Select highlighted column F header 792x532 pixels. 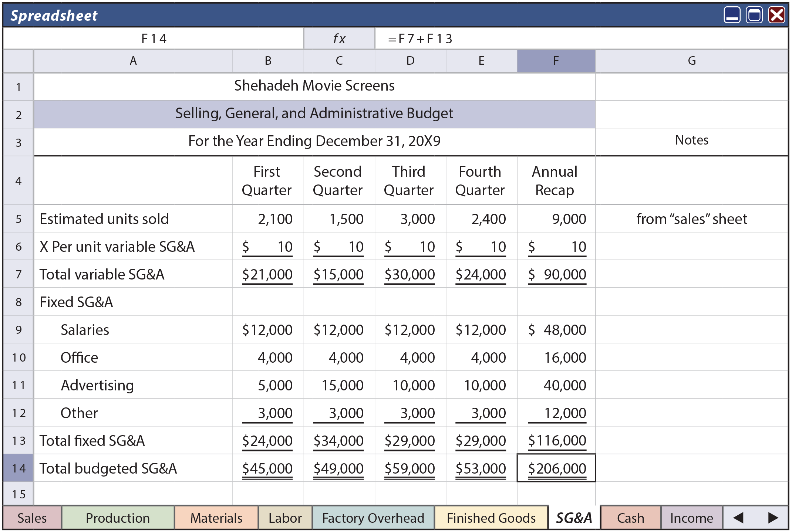556,61
